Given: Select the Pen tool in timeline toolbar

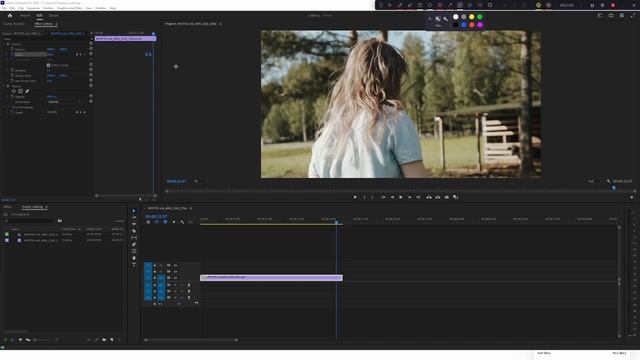Looking at the screenshot, I should (x=134, y=244).
